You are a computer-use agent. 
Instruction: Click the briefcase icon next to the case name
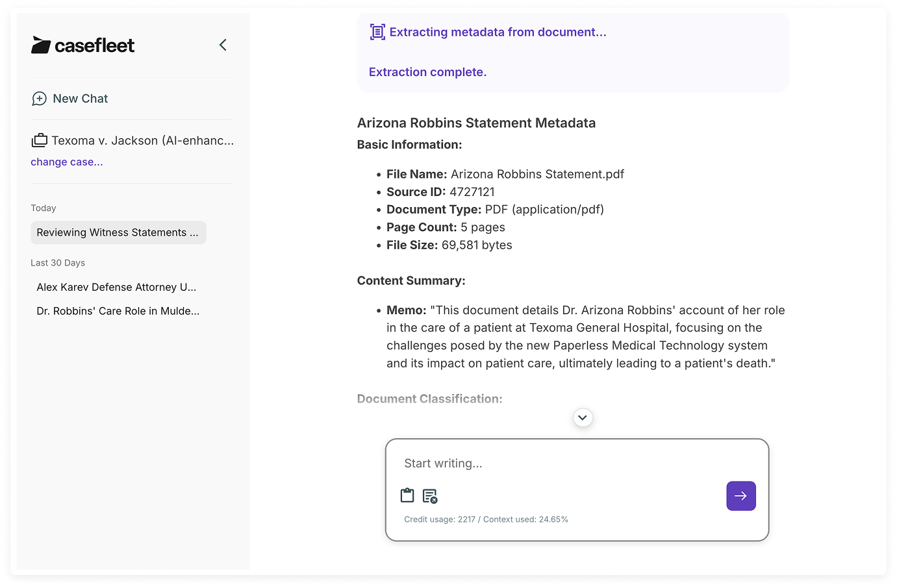(x=39, y=140)
